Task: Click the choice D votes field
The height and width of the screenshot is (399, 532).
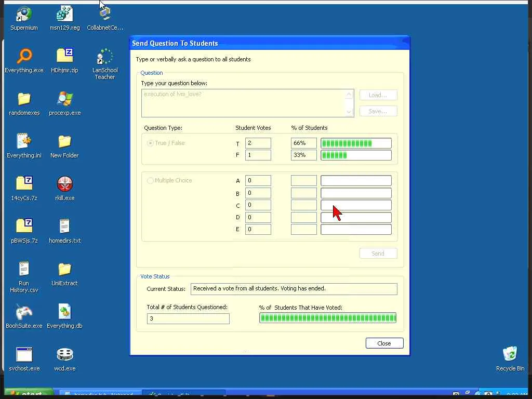Action: point(258,217)
